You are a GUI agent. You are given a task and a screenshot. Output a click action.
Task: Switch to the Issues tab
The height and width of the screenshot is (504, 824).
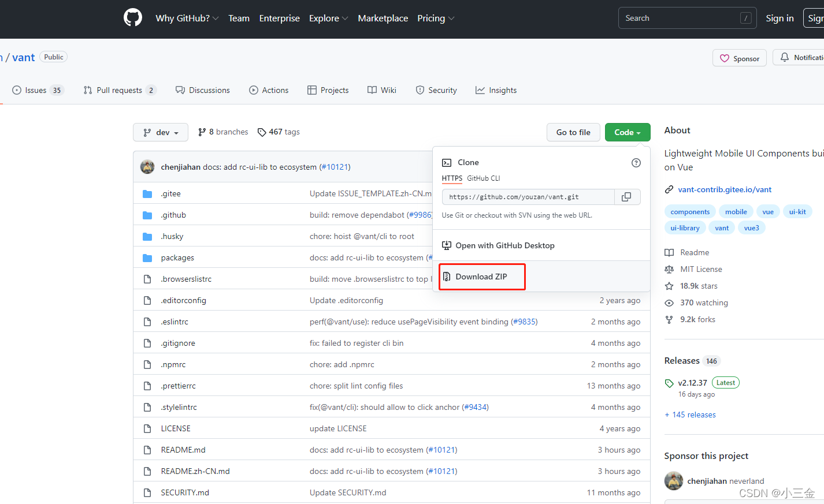(x=37, y=91)
